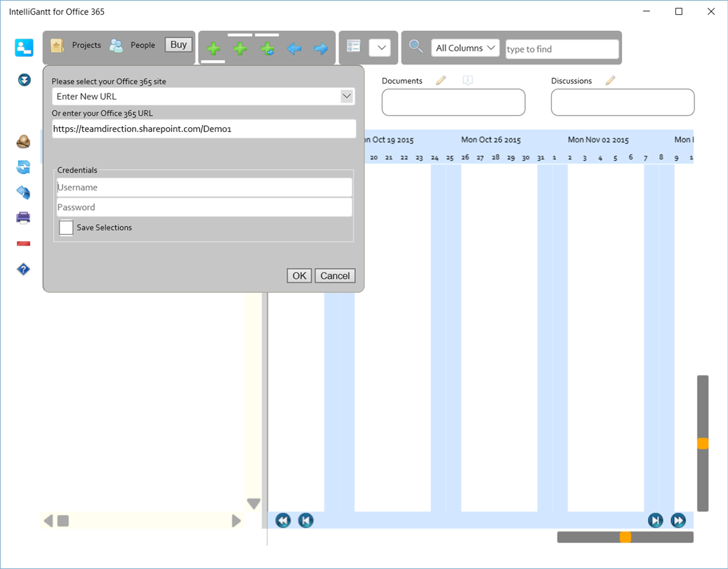Click the magnifying glass search icon
Screen dimensions: 728x569
point(416,46)
